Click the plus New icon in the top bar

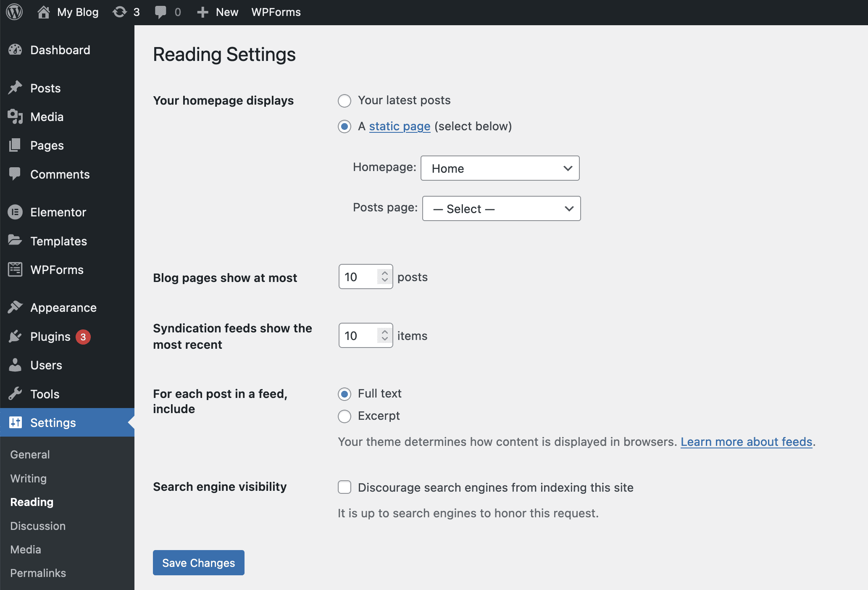pos(203,12)
